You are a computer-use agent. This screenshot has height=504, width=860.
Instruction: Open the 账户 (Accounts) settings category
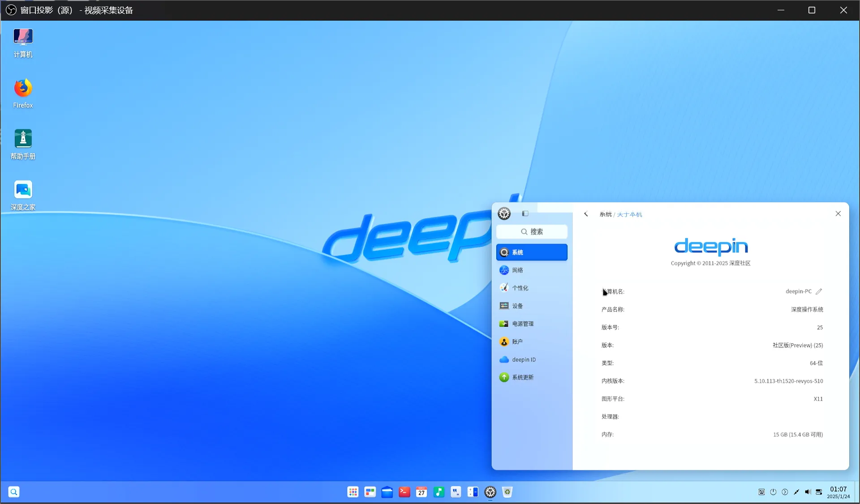(517, 342)
